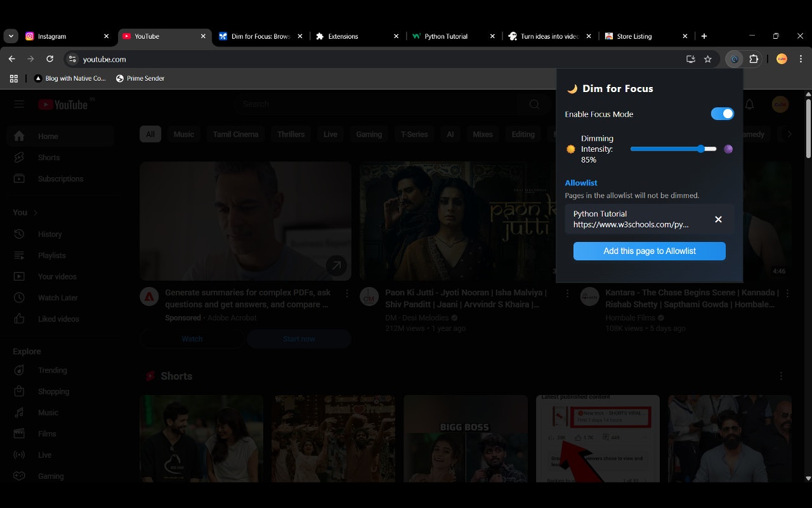
Task: Click the YouTube logo
Action: [63, 105]
